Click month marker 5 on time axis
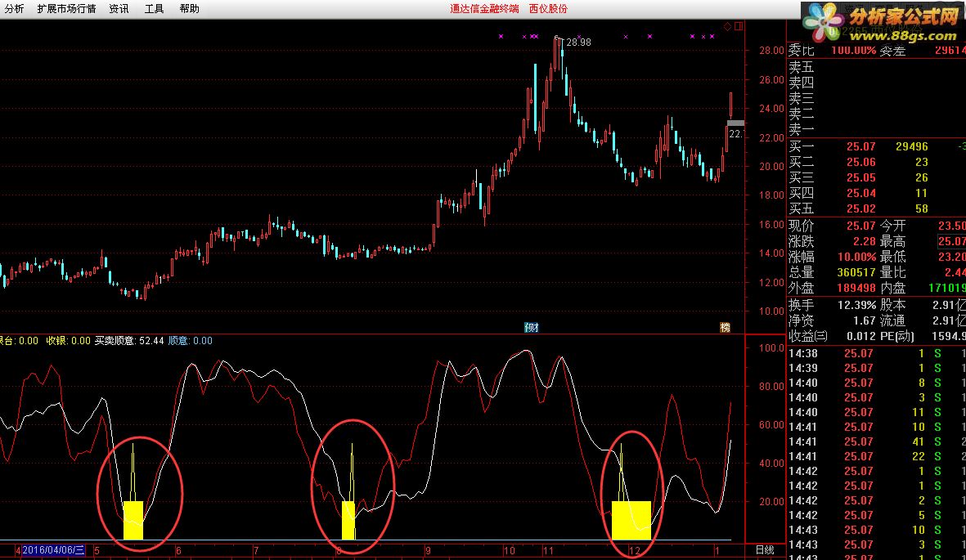The height and width of the screenshot is (560, 966). tap(97, 550)
